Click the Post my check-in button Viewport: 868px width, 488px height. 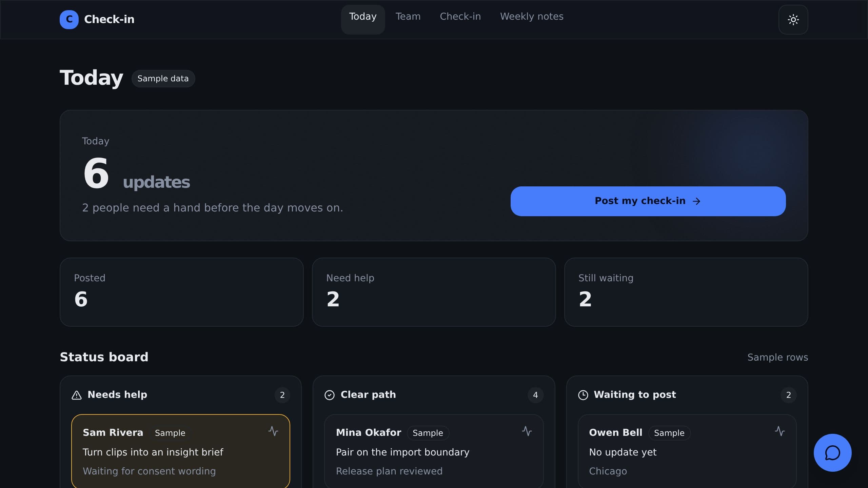pos(648,201)
